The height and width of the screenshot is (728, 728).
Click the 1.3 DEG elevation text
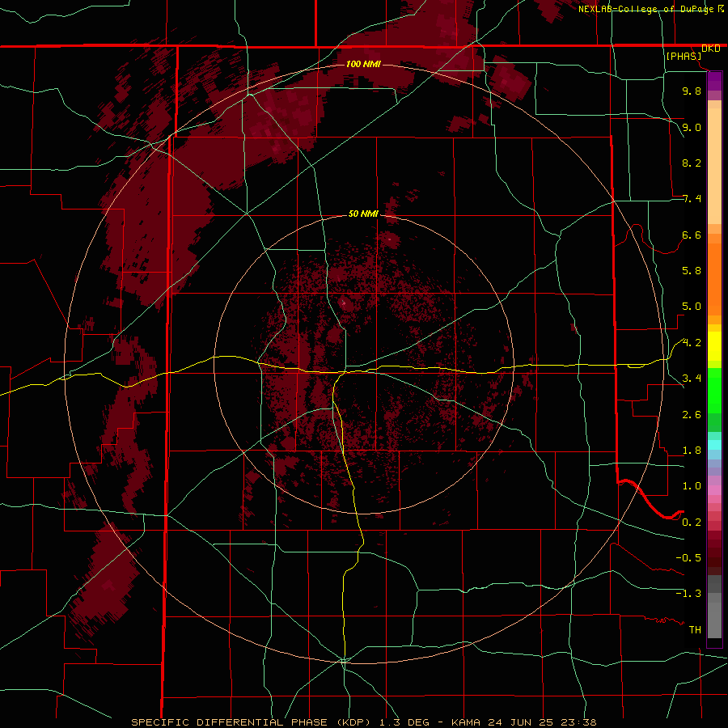[x=403, y=722]
